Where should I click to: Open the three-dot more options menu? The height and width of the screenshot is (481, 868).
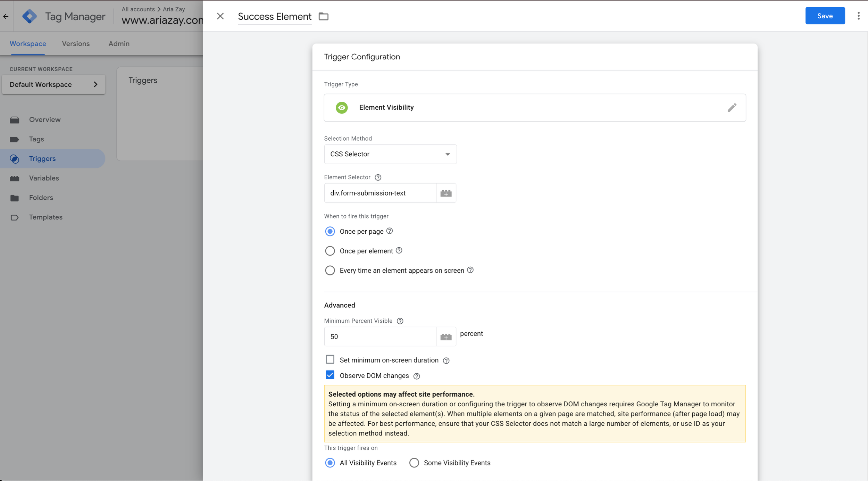coord(858,16)
